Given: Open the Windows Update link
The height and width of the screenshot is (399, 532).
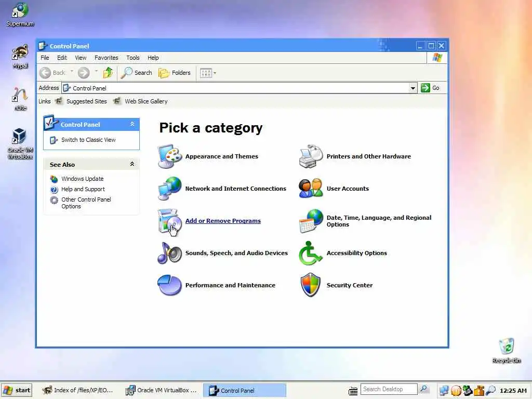Looking at the screenshot, I should (83, 179).
